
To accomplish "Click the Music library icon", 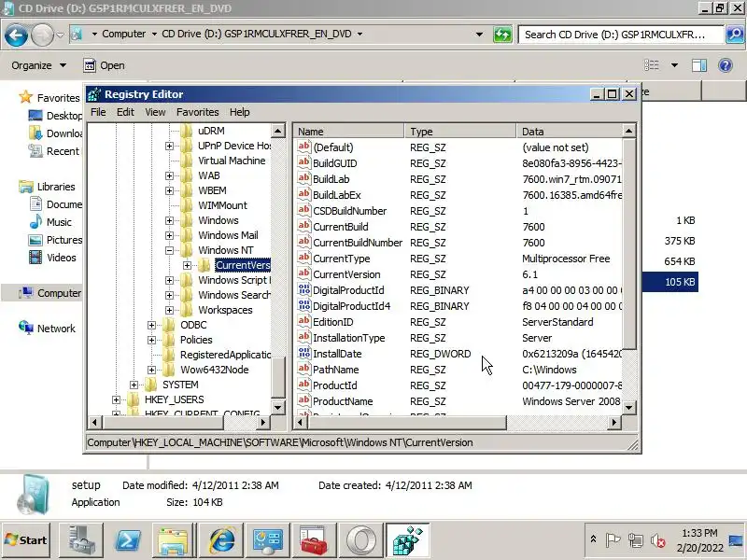I will click(x=35, y=222).
